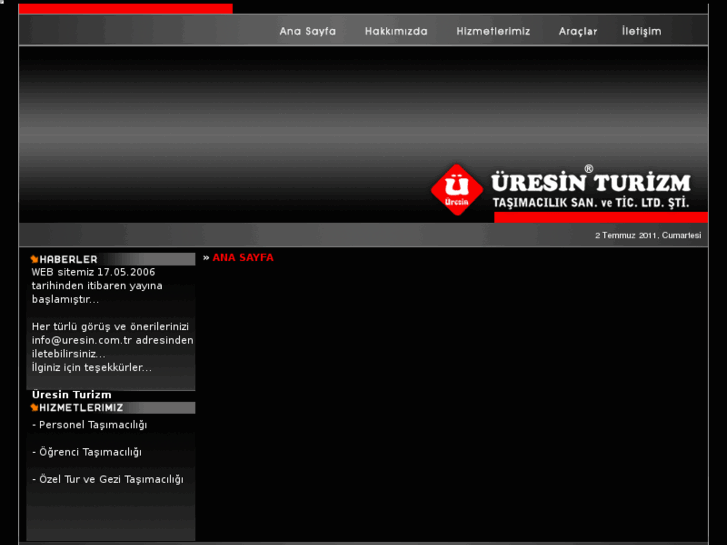Click the orange icon beside HABERLER
727x545 pixels.
point(34,259)
